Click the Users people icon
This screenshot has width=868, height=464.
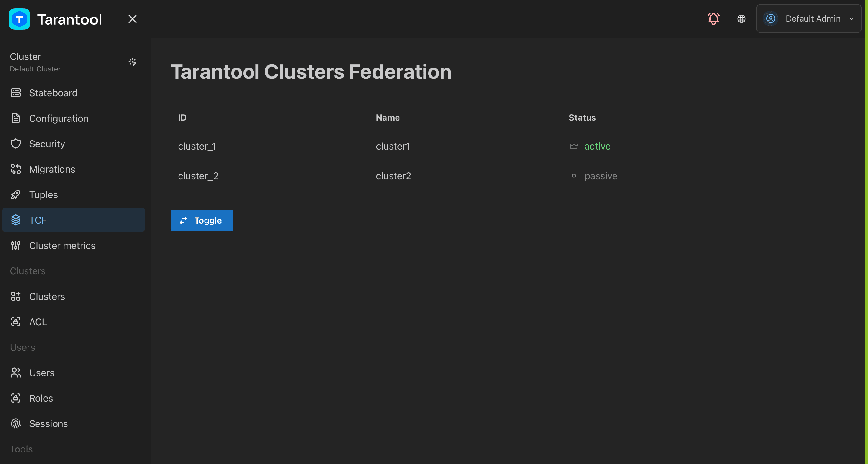point(16,373)
